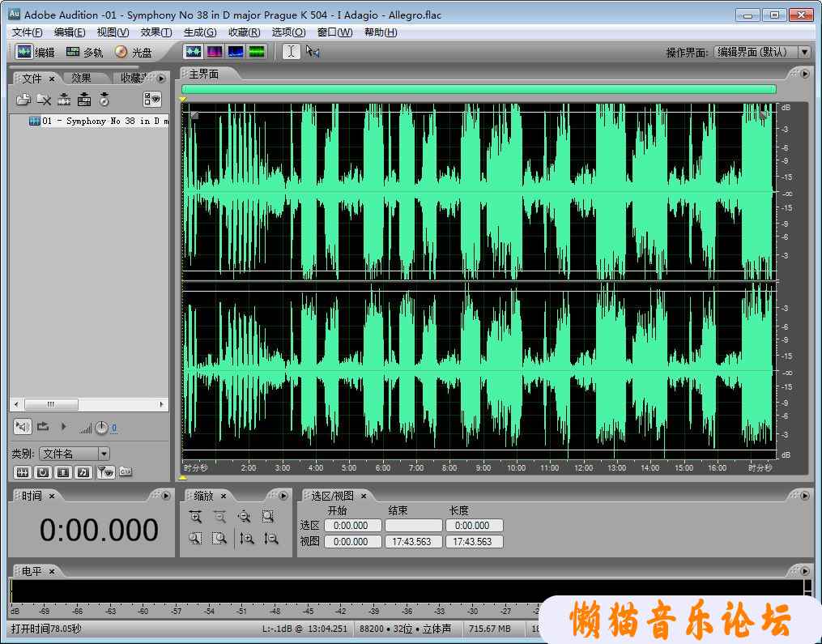This screenshot has width=822, height=644.
Task: Toggle show loop files filter
Action: [x=43, y=472]
